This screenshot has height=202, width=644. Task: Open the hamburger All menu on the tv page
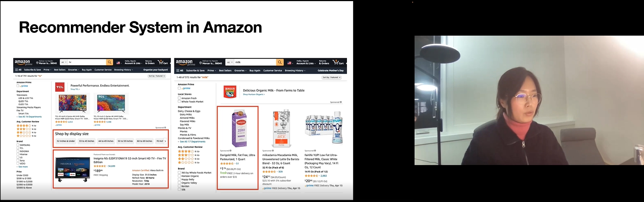(x=18, y=70)
